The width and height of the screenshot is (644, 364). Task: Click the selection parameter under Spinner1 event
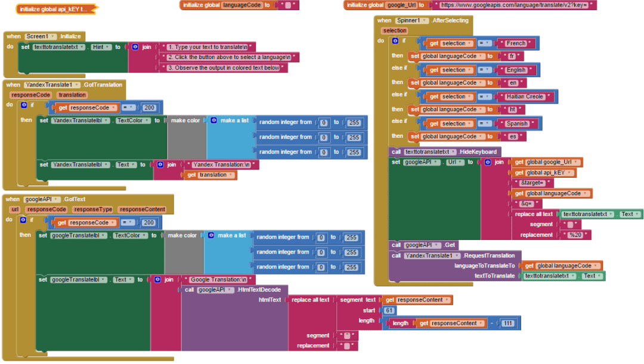click(394, 30)
